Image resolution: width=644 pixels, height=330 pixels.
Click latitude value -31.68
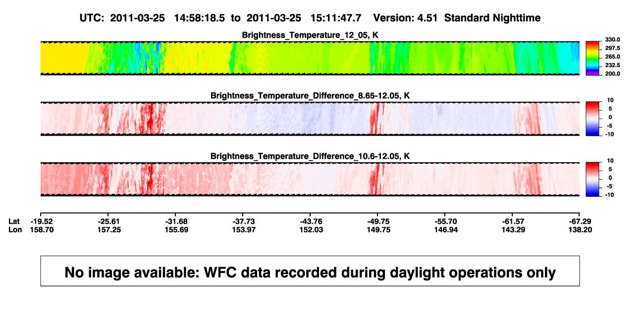coord(176,221)
